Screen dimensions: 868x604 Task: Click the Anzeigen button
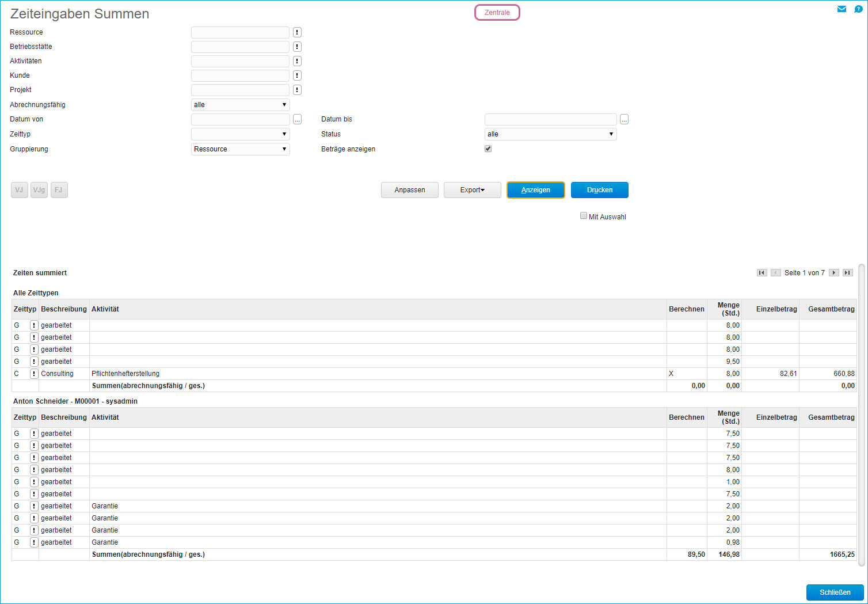[x=535, y=190]
